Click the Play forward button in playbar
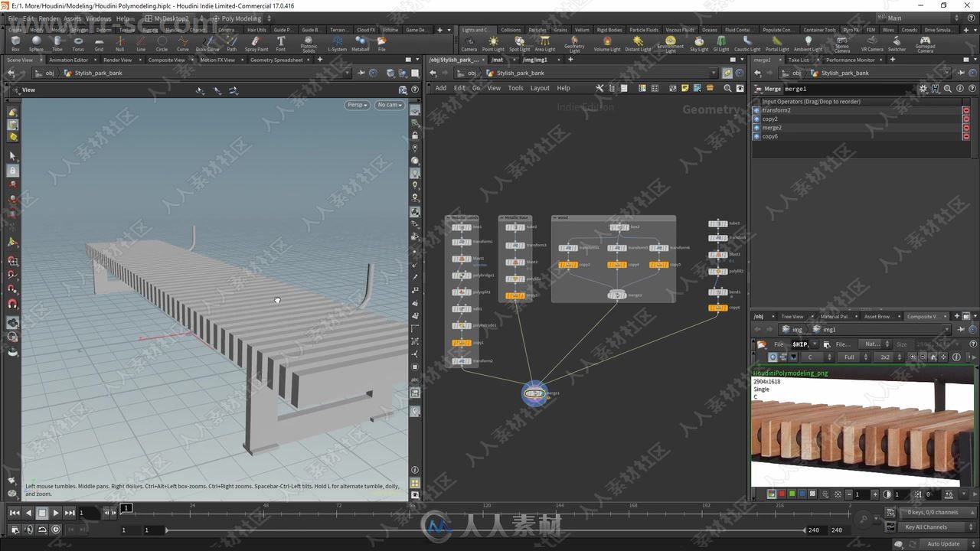This screenshot has height=551, width=980. 56,513
